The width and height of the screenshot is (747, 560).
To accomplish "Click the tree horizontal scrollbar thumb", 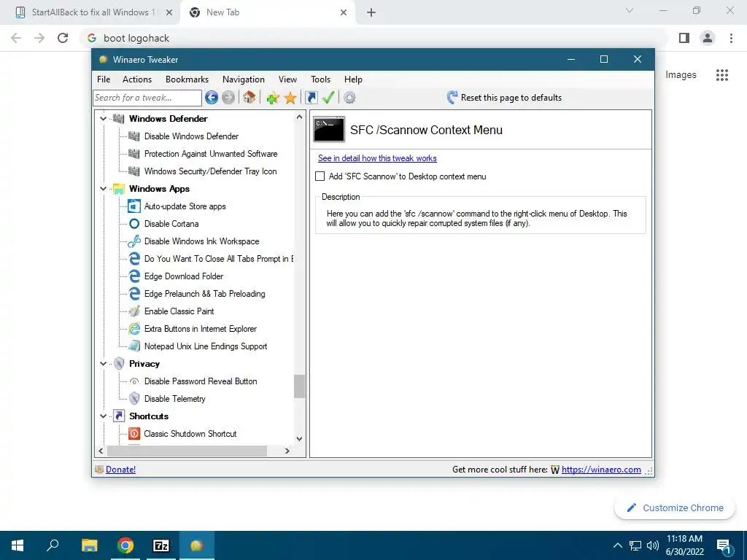I will click(187, 451).
